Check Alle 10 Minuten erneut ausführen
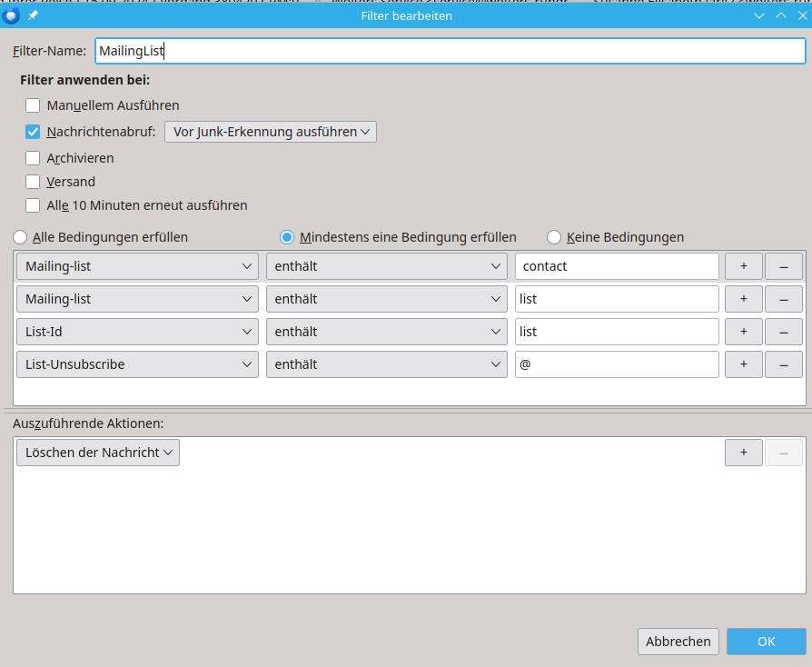 [x=33, y=205]
